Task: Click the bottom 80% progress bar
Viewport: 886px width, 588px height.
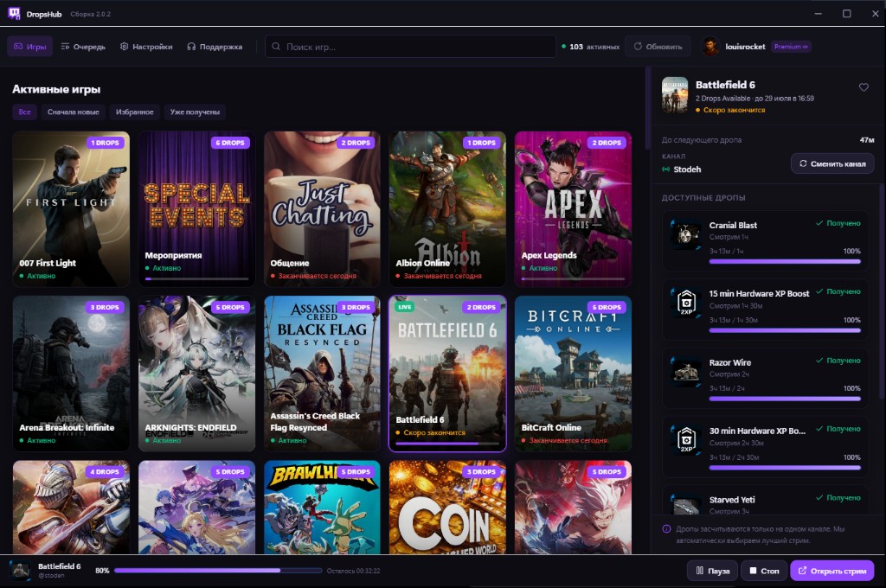Action: (218, 571)
